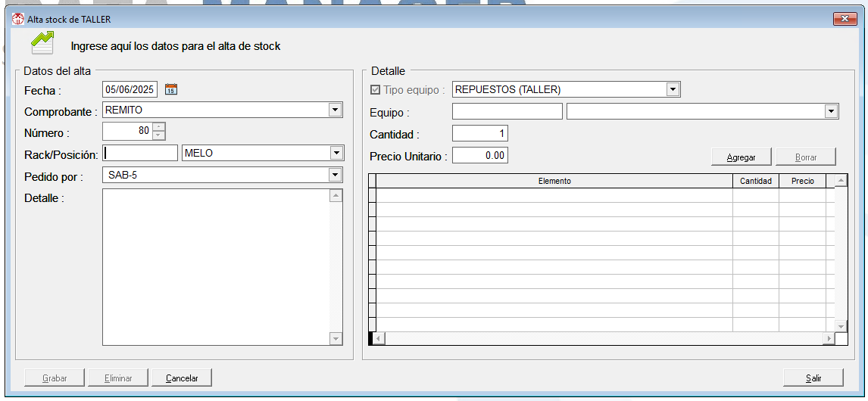
Task: Click into the Rack/Posición text field
Action: tap(140, 154)
